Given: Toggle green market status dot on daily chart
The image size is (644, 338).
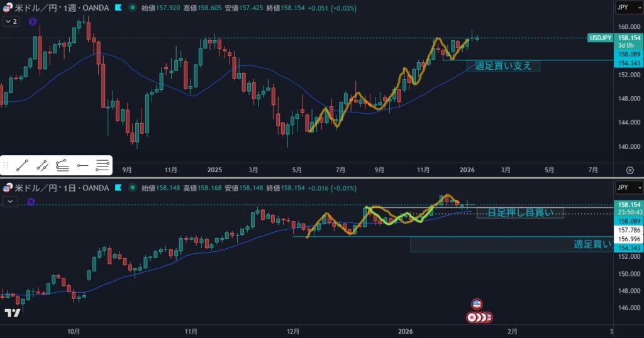Looking at the screenshot, I should point(132,188).
